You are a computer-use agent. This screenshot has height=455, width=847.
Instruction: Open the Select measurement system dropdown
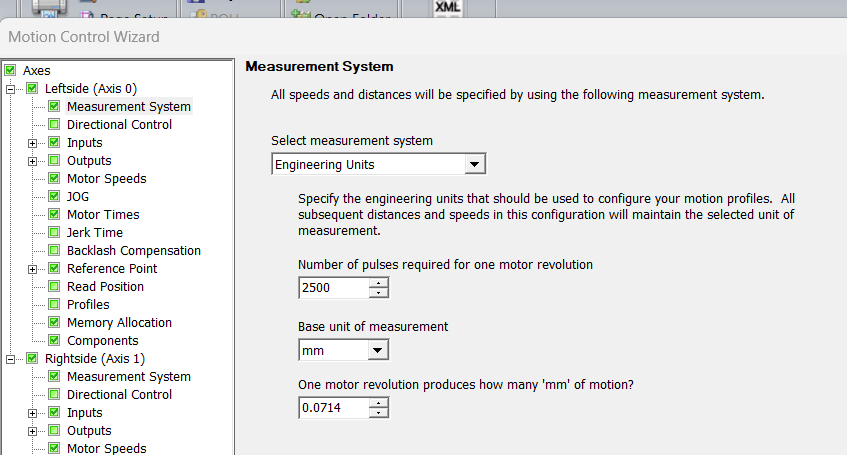[475, 164]
